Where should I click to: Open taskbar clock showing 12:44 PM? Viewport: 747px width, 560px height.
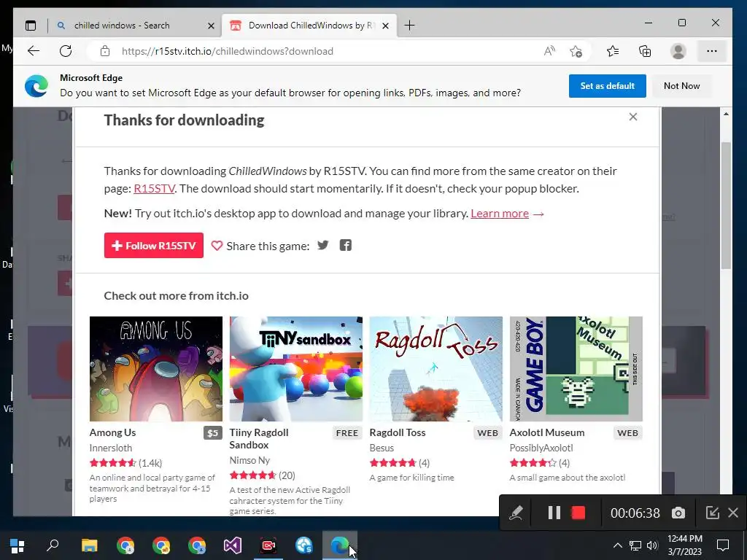click(684, 545)
